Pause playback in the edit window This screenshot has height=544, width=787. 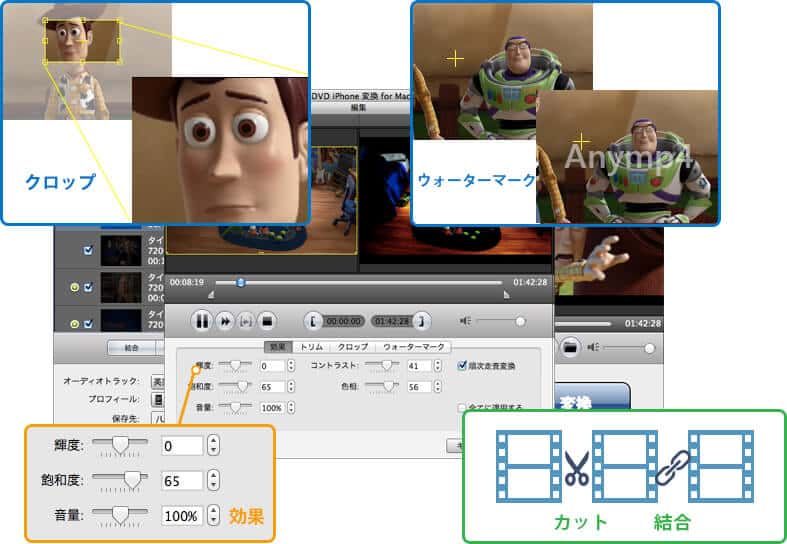pos(202,321)
